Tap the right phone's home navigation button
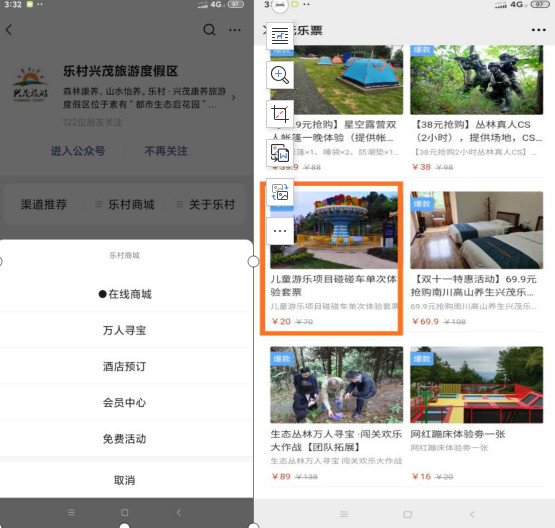Image resolution: width=555 pixels, height=528 pixels. [407, 514]
